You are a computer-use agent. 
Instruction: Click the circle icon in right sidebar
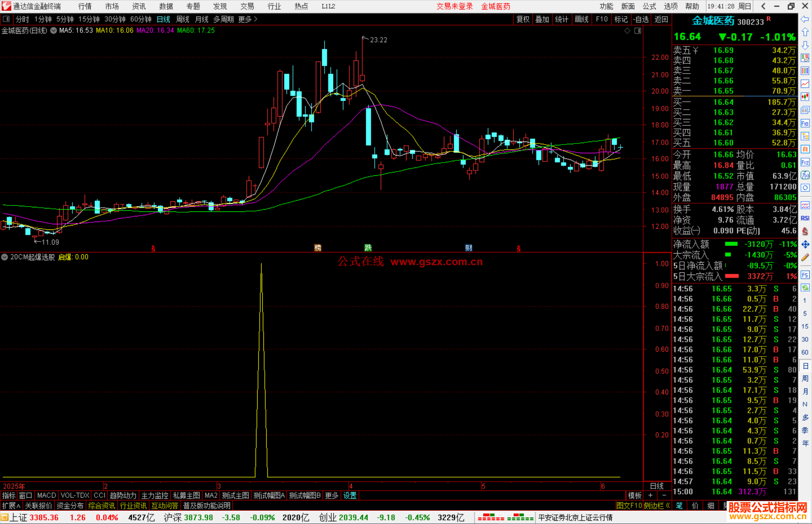click(x=805, y=188)
